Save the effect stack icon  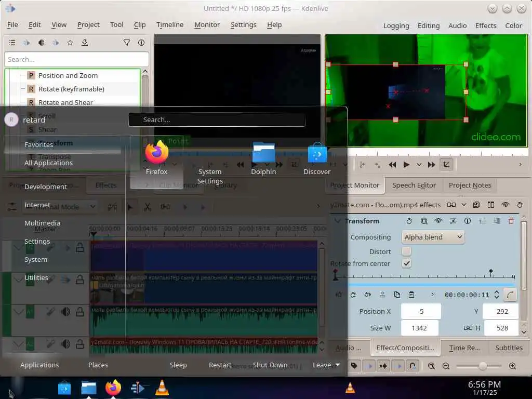pos(476,205)
